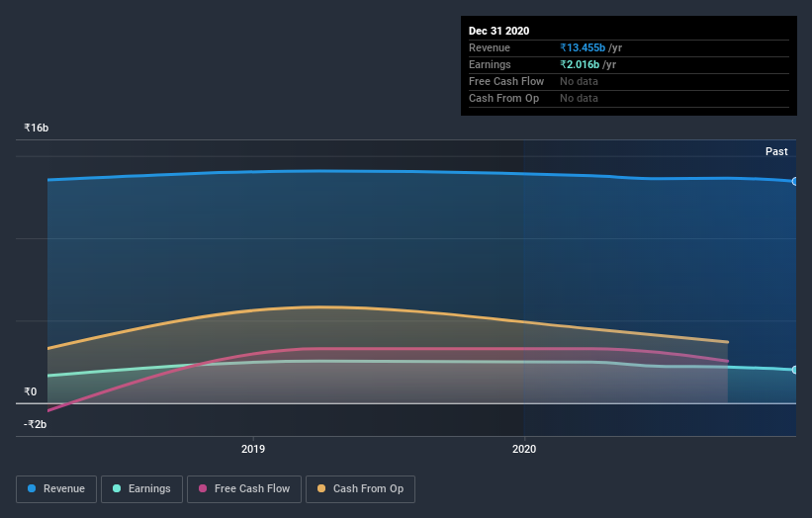Click the blue Revenue legend dot
The image size is (812, 518).
(x=32, y=488)
